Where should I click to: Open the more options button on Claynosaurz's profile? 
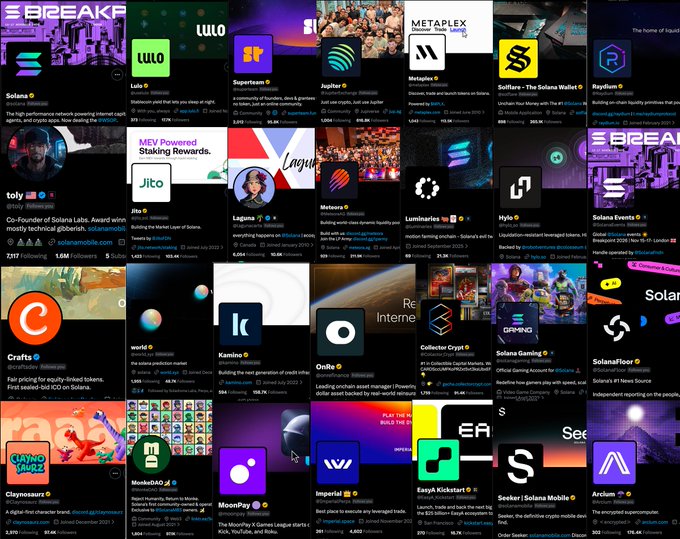coord(114,474)
